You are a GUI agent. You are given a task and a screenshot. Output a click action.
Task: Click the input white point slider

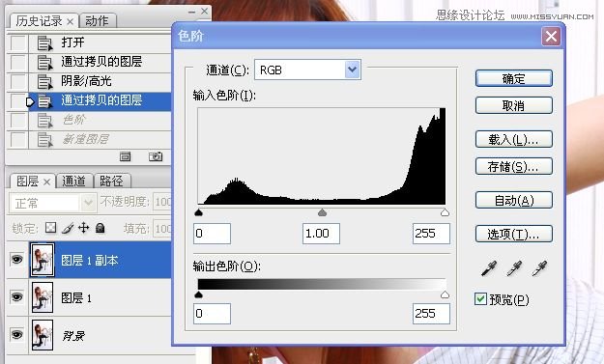445,212
